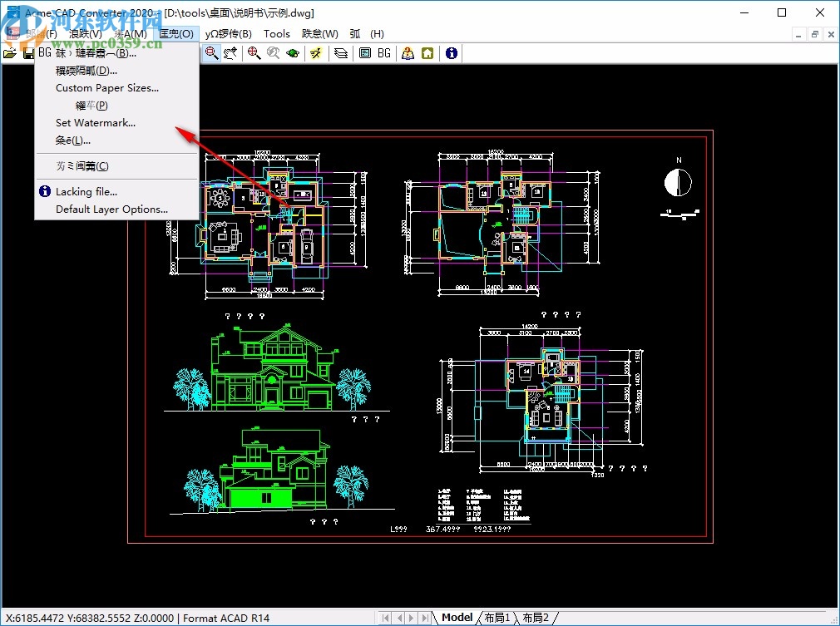Switch to the 布局1 layout tab
The width and height of the screenshot is (840, 626).
pos(497,618)
